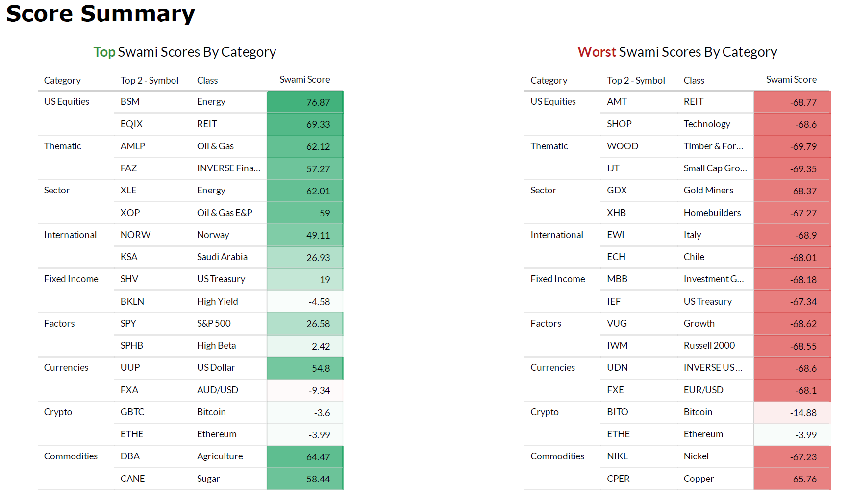Click the GBTC Bitcoin symbol
The height and width of the screenshot is (504, 849).
pos(132,412)
